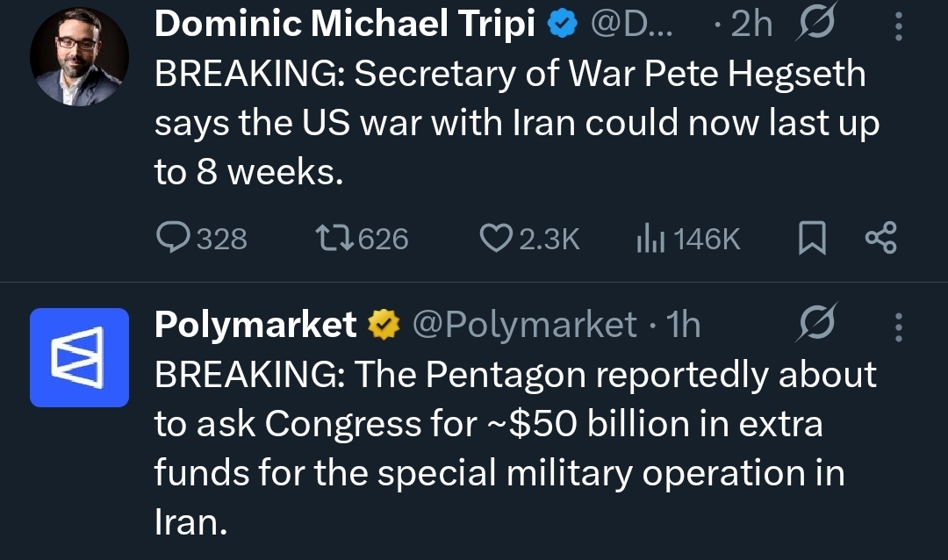Bookmark the Dominic Michael Tripi tweet
Screen dimensions: 948x560
pos(812,238)
